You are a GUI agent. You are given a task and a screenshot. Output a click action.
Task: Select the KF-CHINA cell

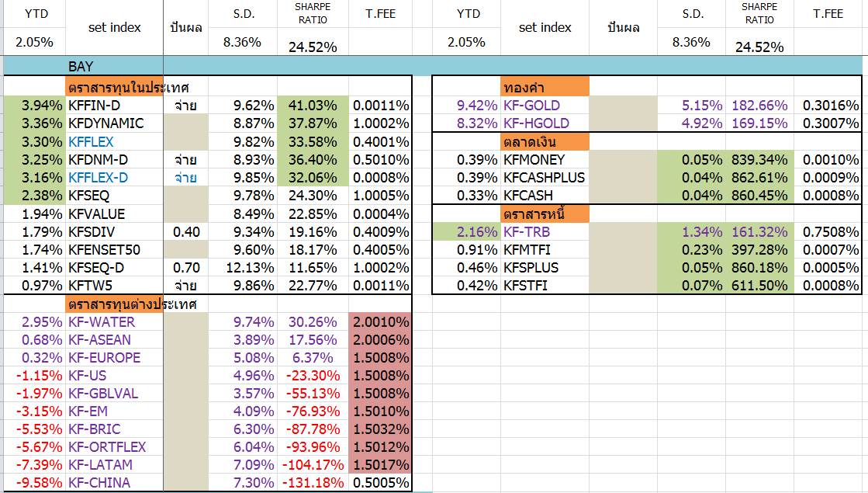click(114, 482)
